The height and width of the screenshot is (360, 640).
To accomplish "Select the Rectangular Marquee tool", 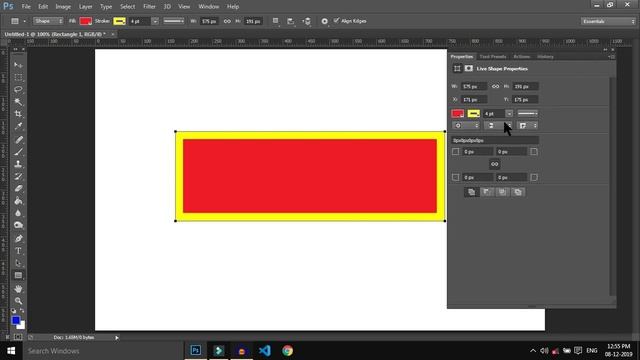I will [x=18, y=77].
